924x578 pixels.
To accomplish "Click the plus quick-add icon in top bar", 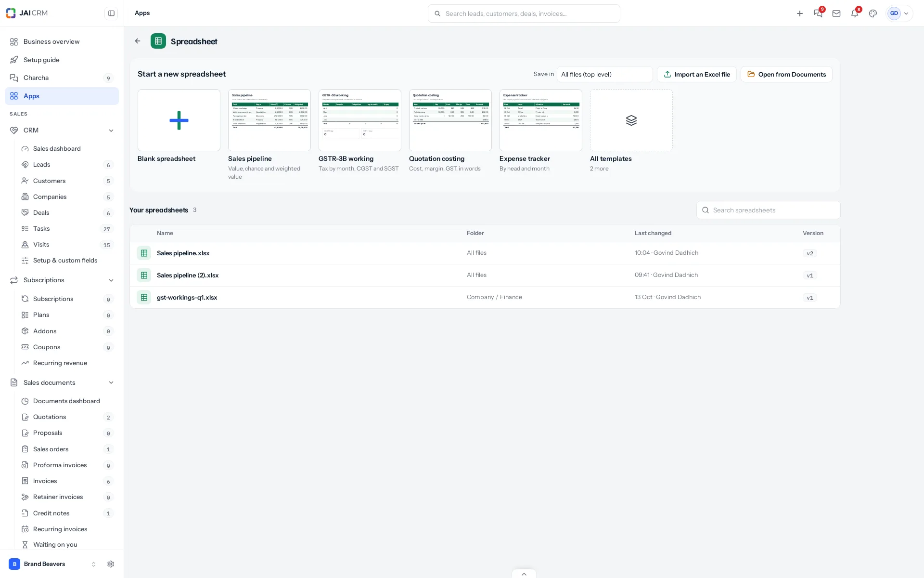I will coord(800,13).
